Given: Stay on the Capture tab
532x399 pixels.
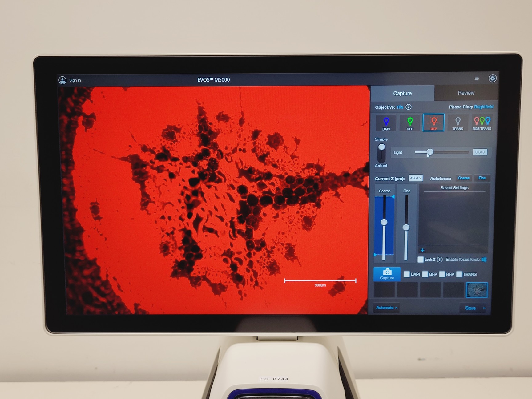Looking at the screenshot, I should point(402,93).
